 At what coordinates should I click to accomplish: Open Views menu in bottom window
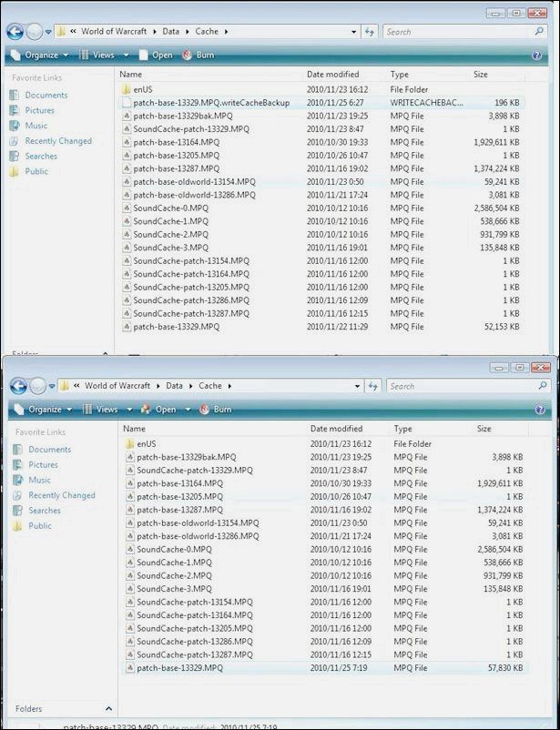107,410
